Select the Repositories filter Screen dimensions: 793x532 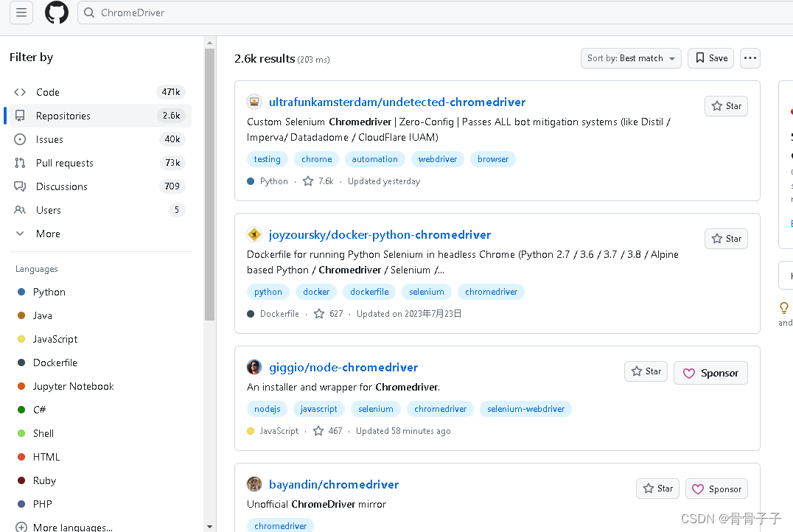click(x=100, y=116)
